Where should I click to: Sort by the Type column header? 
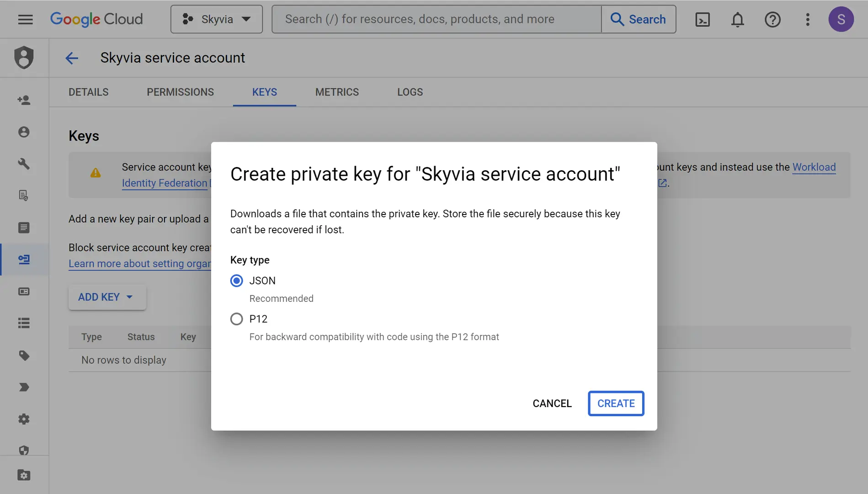(91, 337)
